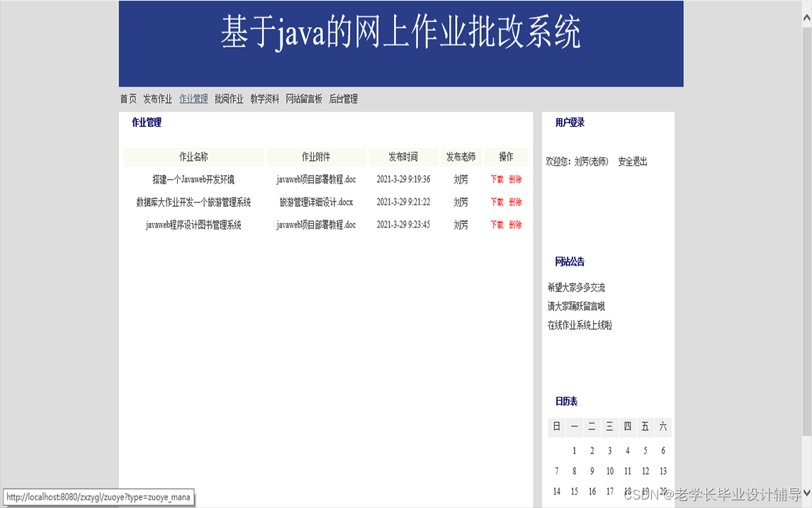Delete the 搭建一个Javaweb开发环境 homework
Image resolution: width=812 pixels, height=508 pixels.
[514, 179]
